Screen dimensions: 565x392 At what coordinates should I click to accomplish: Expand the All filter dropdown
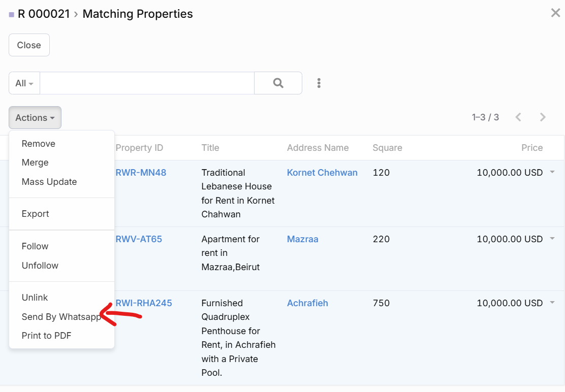[x=24, y=83]
